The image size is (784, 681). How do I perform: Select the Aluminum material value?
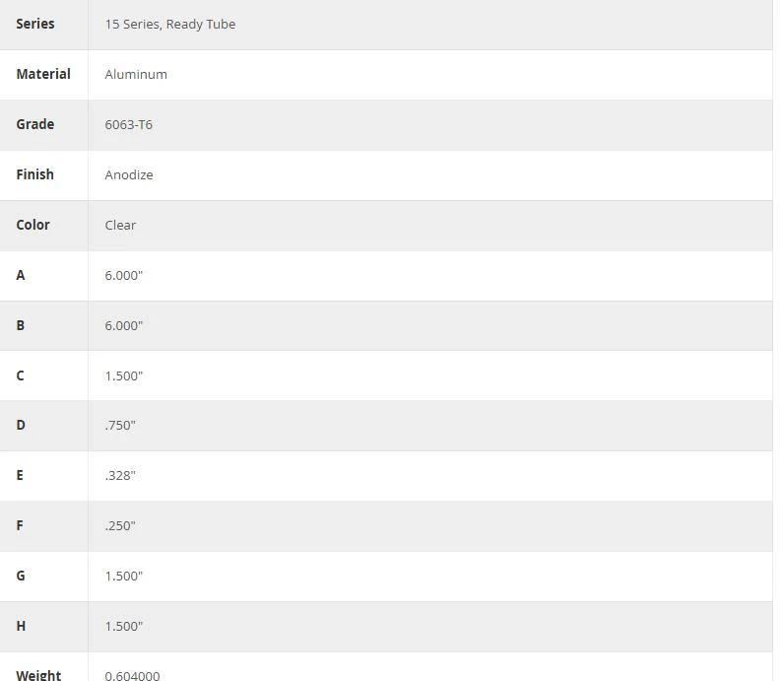tap(136, 75)
